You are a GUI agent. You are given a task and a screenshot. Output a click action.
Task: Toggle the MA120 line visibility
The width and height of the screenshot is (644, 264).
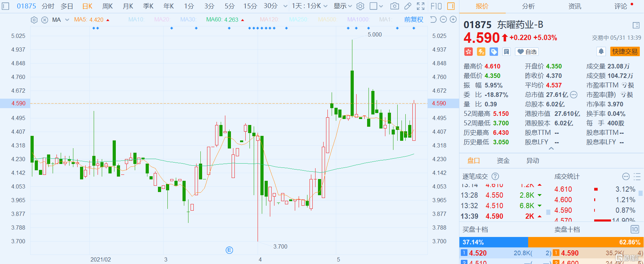click(270, 20)
